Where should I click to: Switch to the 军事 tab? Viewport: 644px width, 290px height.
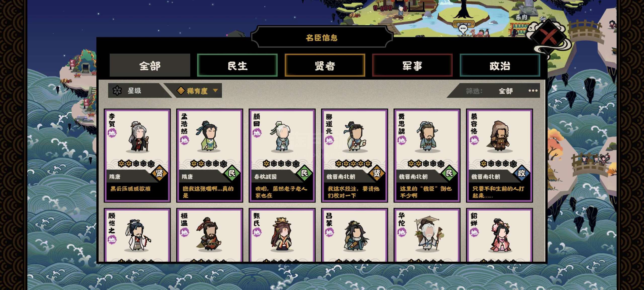click(x=412, y=65)
